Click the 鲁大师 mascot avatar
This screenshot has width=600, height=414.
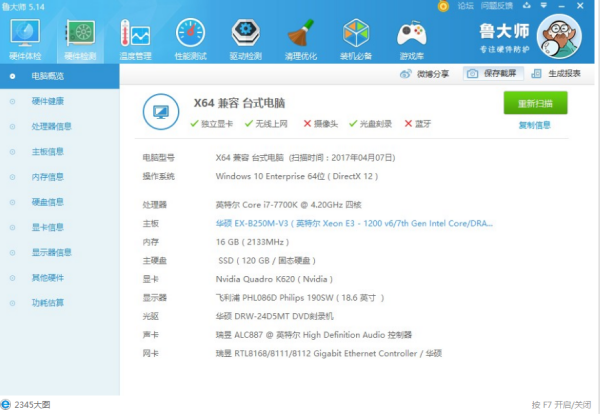[x=559, y=37]
